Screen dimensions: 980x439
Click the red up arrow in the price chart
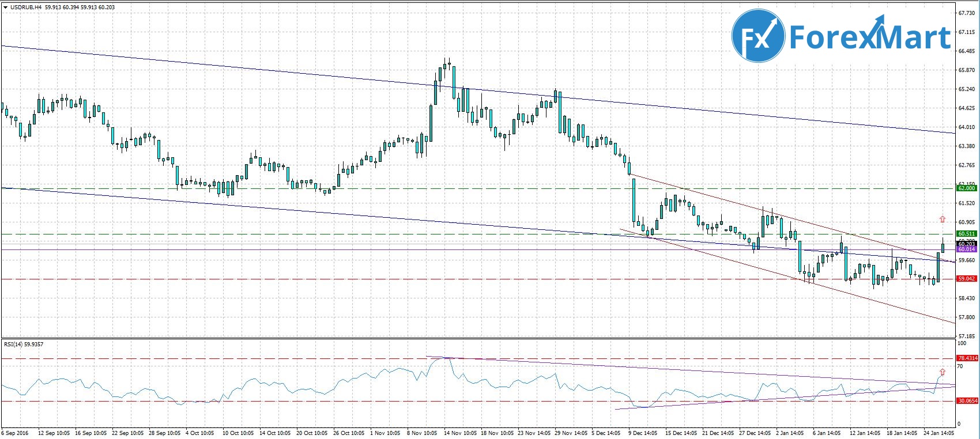coord(942,219)
